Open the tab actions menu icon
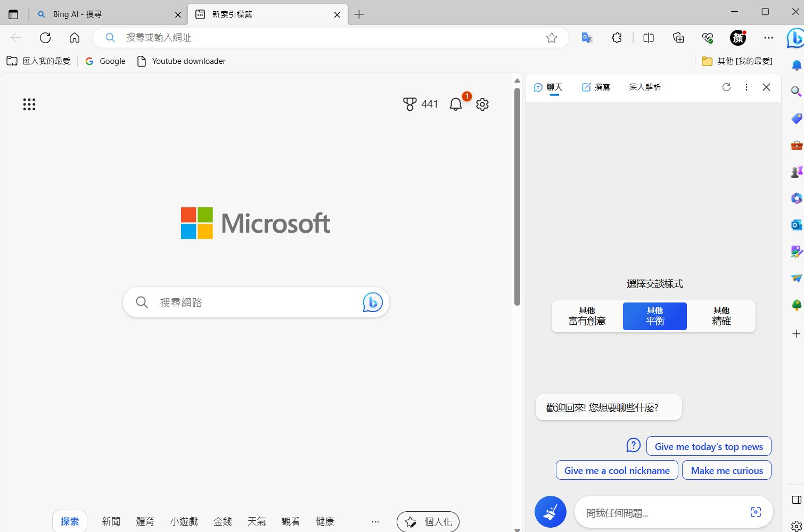The image size is (804, 532). click(x=13, y=14)
